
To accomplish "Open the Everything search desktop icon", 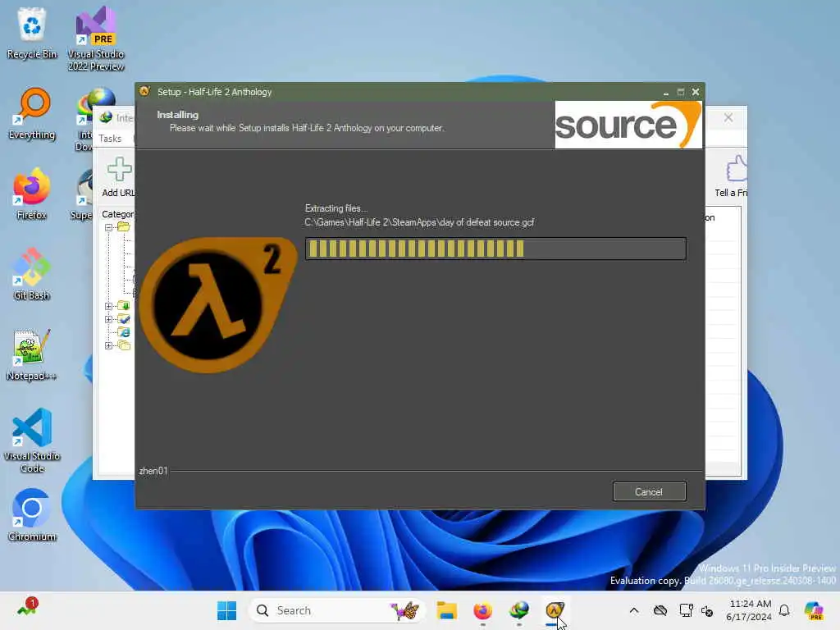I will tap(32, 113).
